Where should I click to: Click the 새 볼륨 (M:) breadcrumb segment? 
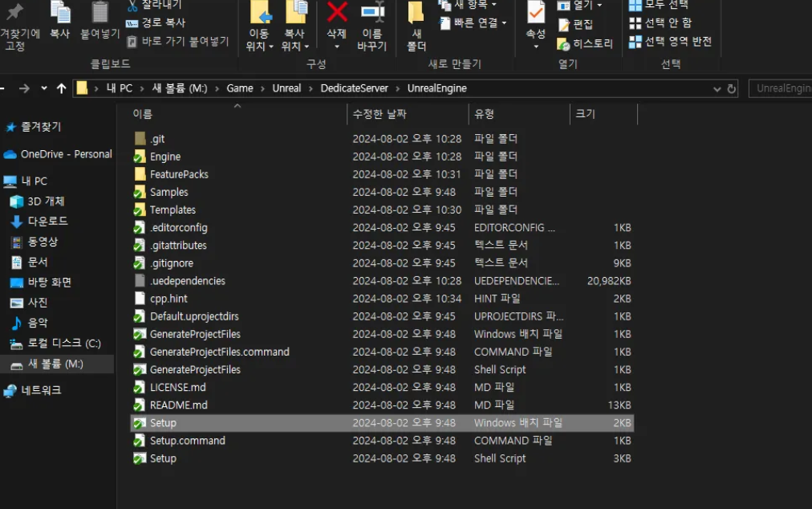coord(179,88)
